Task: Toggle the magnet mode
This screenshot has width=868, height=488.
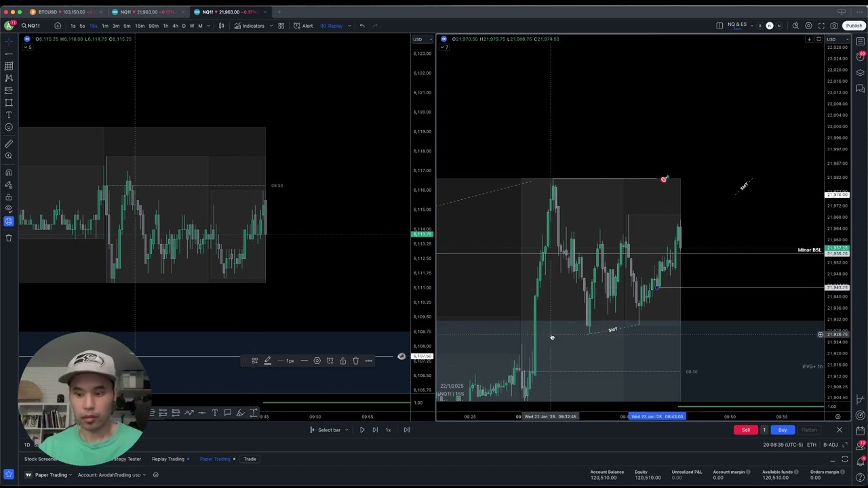Action: coord(9,172)
